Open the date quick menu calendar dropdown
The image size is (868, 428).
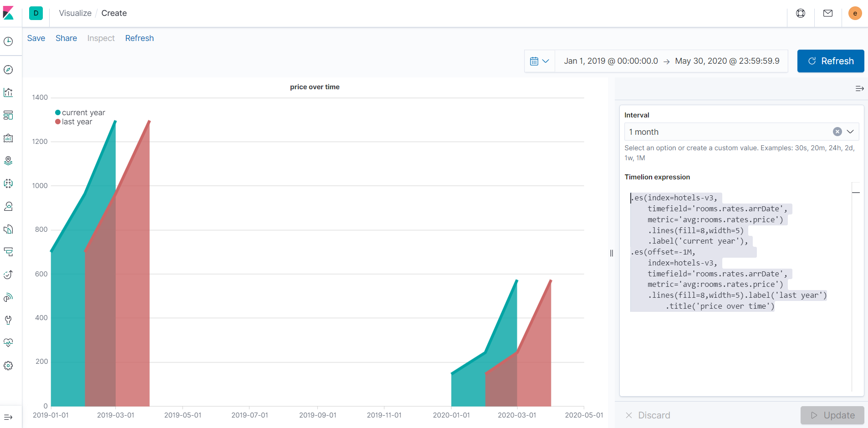(x=540, y=61)
